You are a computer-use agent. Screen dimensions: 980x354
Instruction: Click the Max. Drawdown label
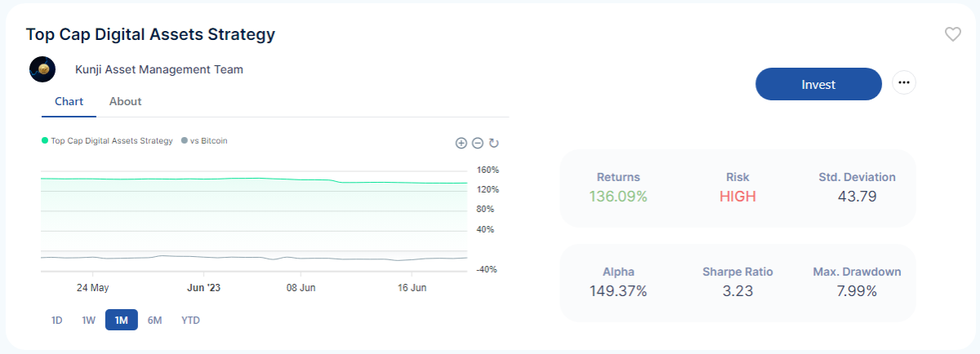pos(857,272)
